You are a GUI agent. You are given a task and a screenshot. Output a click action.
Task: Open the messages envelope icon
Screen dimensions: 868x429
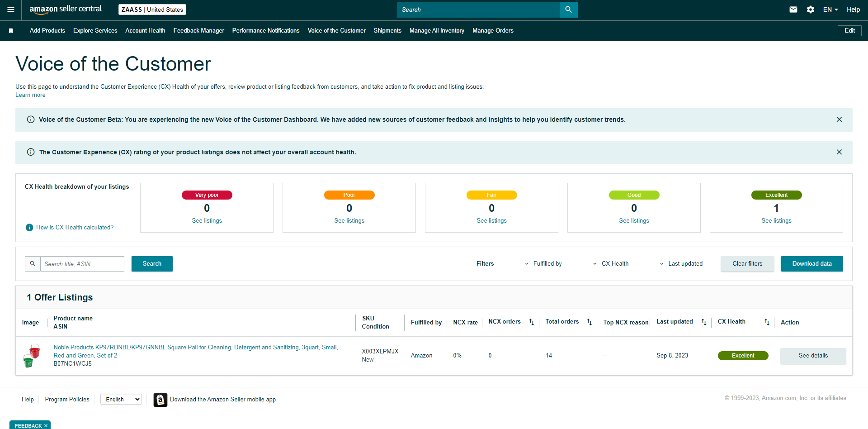[793, 10]
